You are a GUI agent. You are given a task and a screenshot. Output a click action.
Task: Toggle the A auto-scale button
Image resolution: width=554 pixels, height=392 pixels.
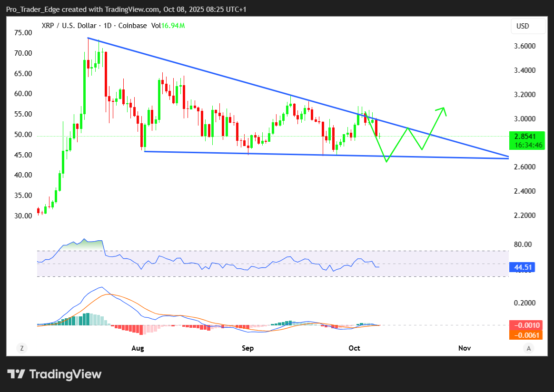coord(528,348)
